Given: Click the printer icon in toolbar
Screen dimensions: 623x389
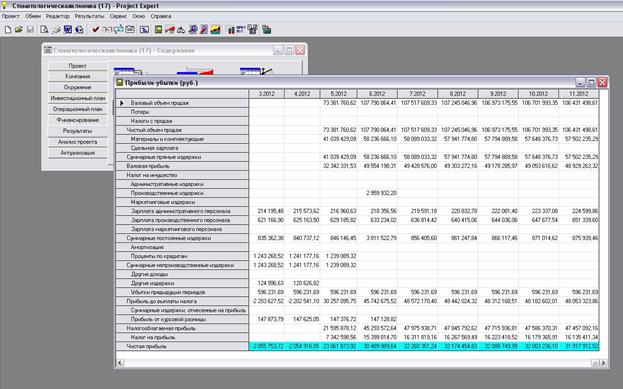Looking at the screenshot, I should click(56, 30).
